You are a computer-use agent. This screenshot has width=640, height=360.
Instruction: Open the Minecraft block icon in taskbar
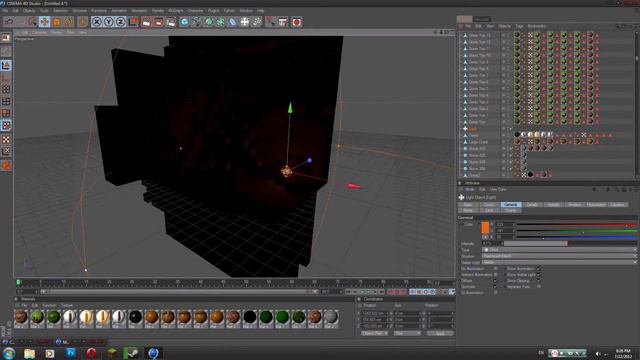[112, 353]
